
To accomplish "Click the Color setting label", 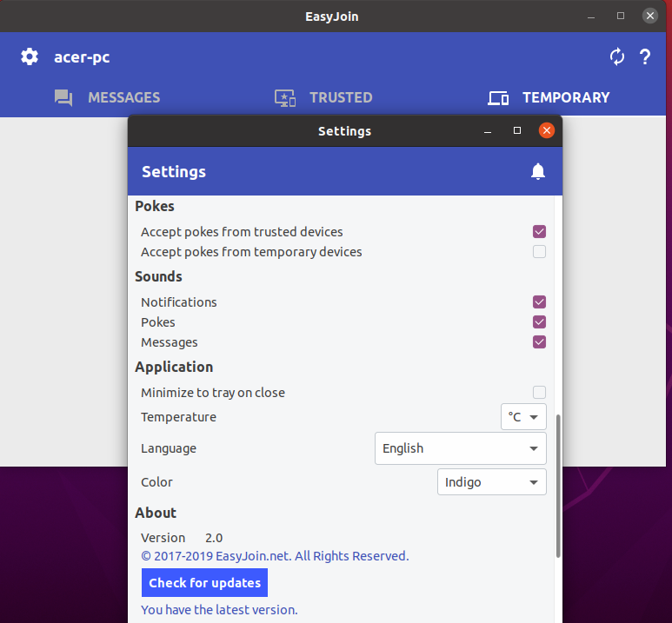I will pos(156,482).
